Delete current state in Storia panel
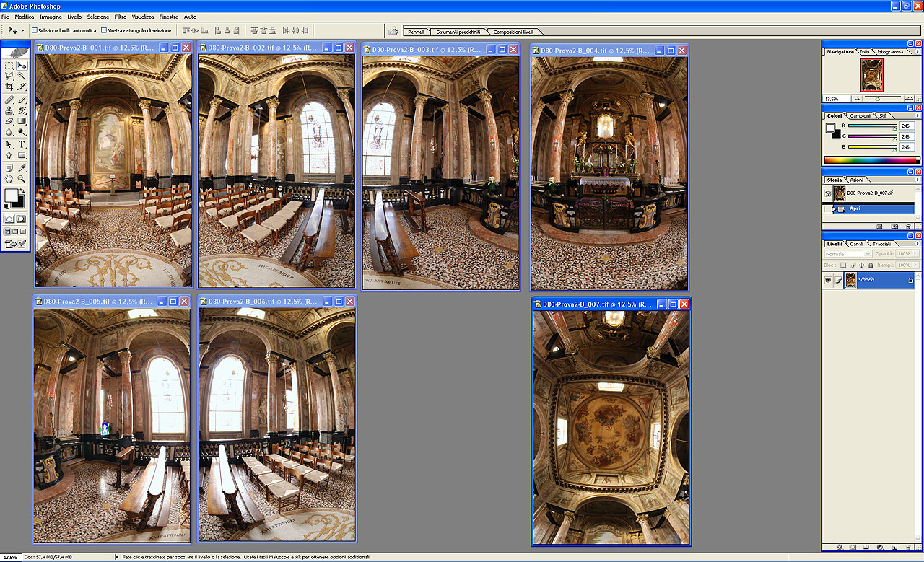924x562 pixels. pos(907,226)
